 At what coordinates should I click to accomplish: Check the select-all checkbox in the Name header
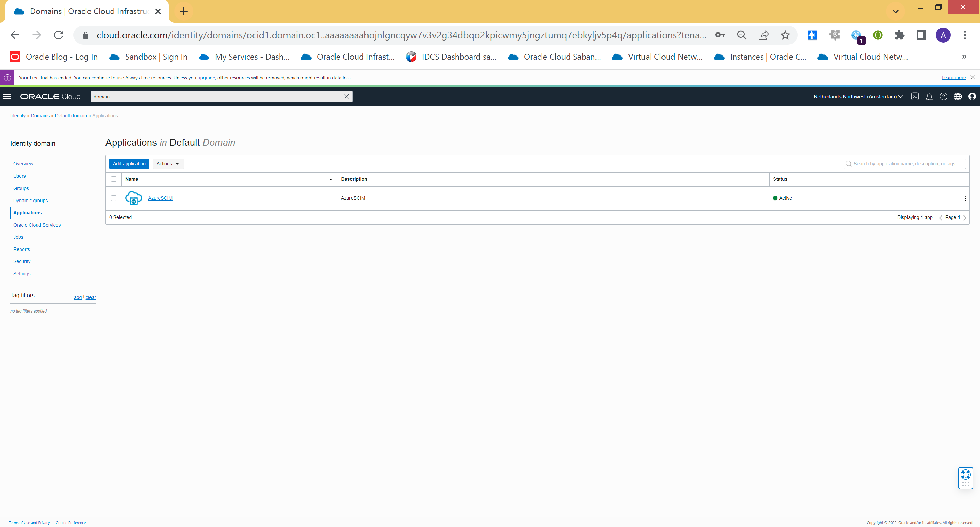(114, 179)
